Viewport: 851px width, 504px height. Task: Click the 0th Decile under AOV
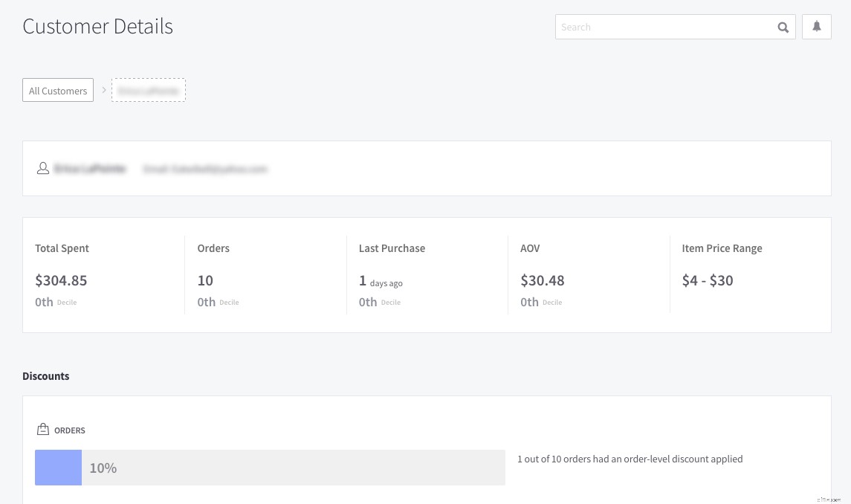[540, 301]
